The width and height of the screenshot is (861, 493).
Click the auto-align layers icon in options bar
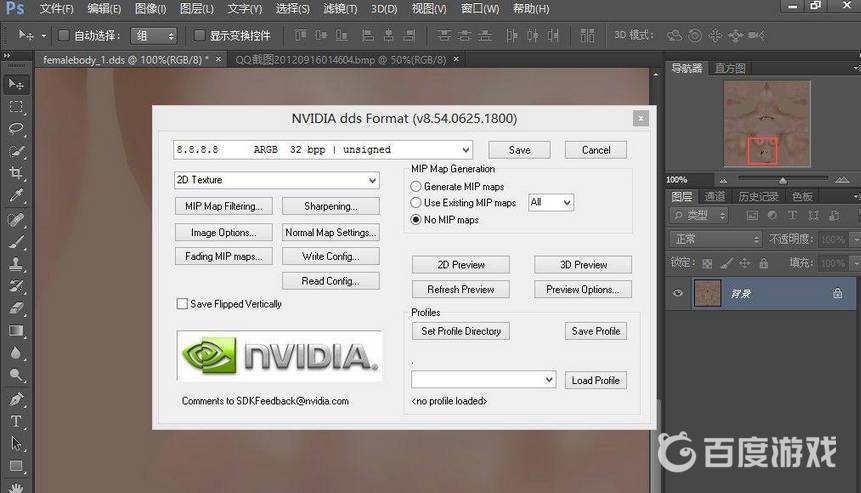(x=587, y=36)
